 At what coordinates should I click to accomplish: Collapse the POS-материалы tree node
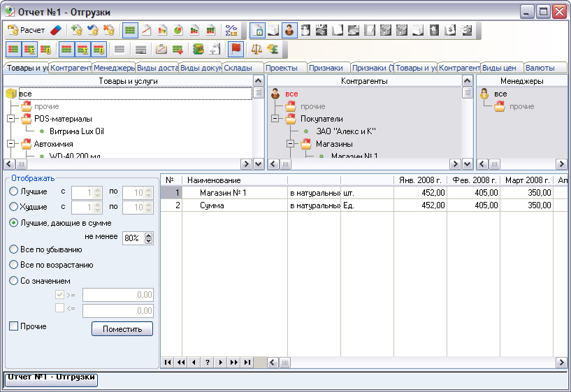click(x=10, y=119)
